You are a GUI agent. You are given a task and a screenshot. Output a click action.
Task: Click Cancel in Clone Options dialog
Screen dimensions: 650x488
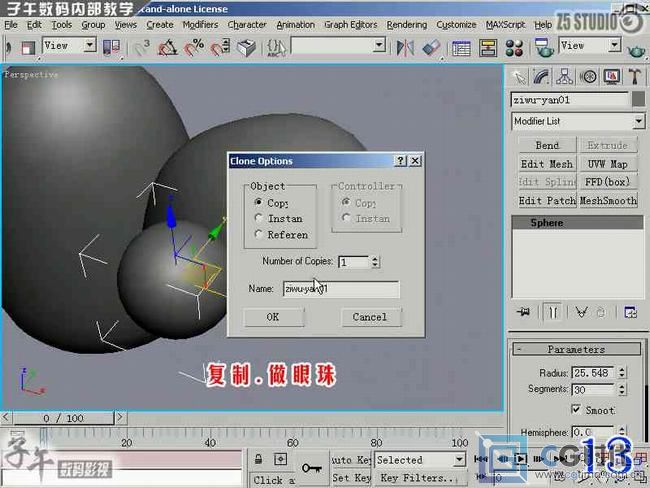[x=371, y=317]
